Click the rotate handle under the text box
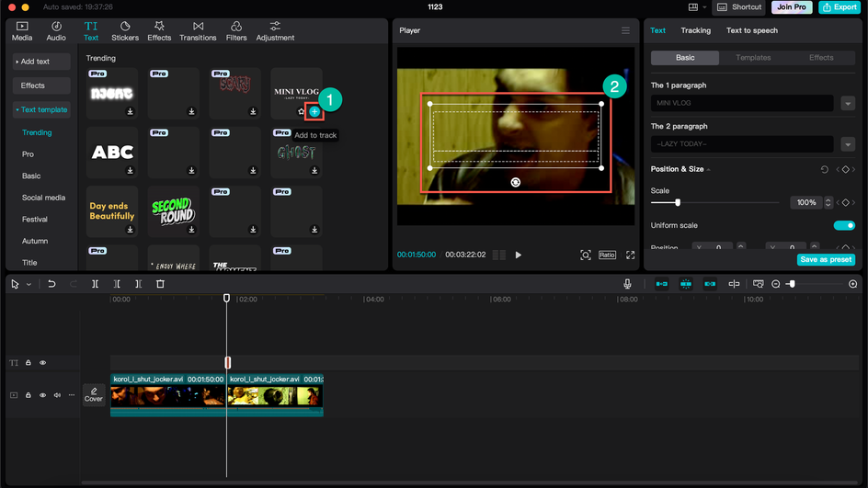Screen dimensions: 868x488 point(515,182)
